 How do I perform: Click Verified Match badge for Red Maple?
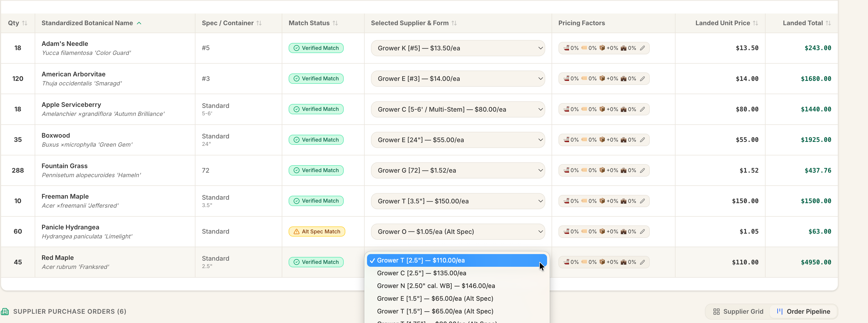[316, 262]
